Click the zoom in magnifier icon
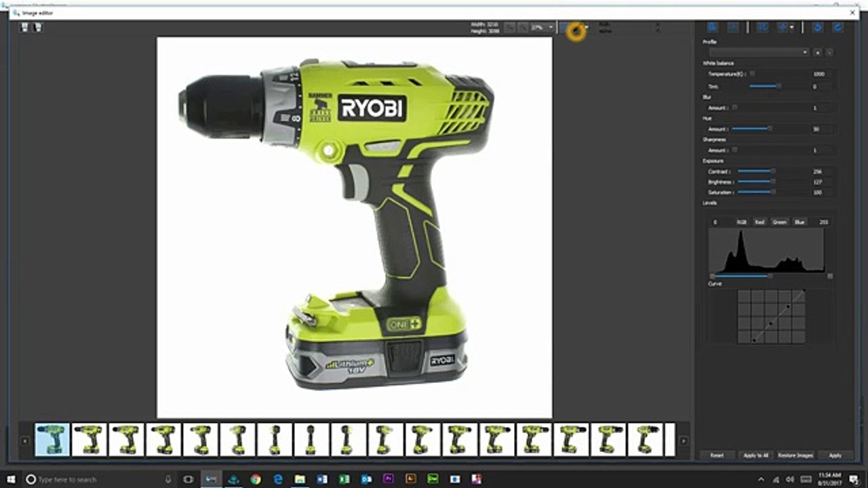 tap(523, 27)
